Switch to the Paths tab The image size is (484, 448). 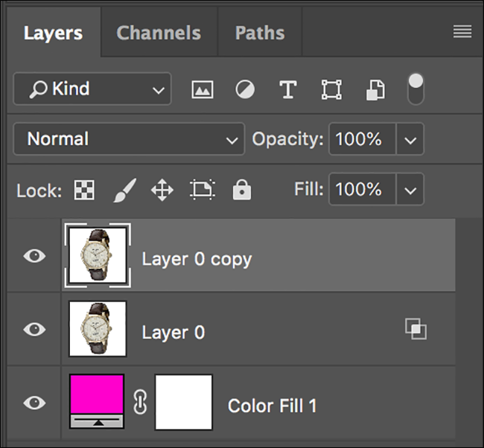[260, 33]
